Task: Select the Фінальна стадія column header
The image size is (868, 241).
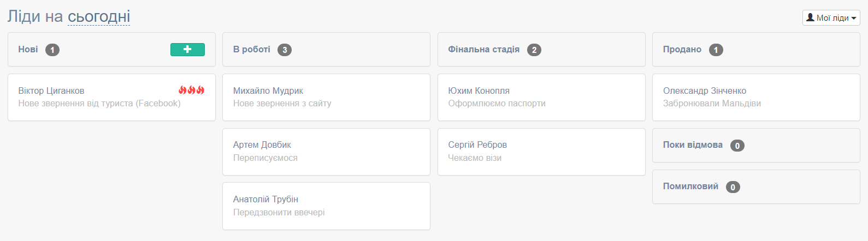Action: tap(541, 50)
